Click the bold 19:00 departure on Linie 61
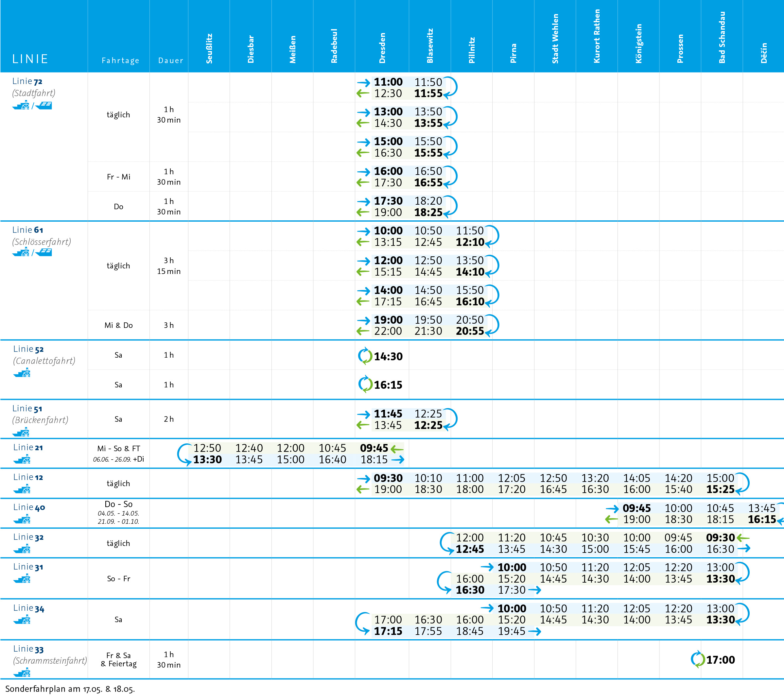Screen dimensions: 784x699 click(388, 319)
